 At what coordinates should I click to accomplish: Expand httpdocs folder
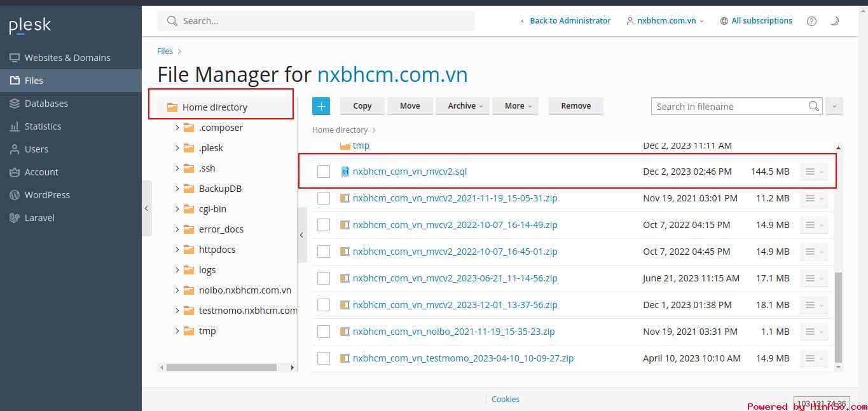click(x=177, y=250)
